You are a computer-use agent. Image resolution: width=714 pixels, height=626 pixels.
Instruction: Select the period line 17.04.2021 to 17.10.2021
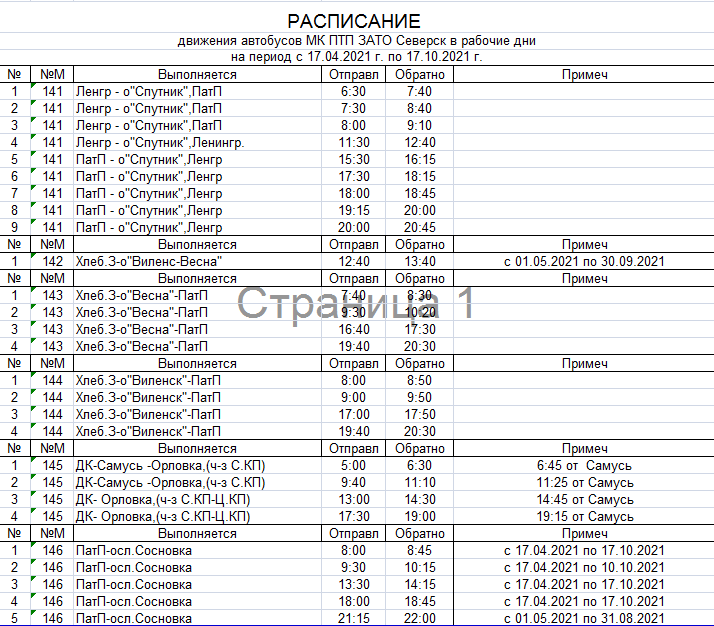(x=357, y=57)
